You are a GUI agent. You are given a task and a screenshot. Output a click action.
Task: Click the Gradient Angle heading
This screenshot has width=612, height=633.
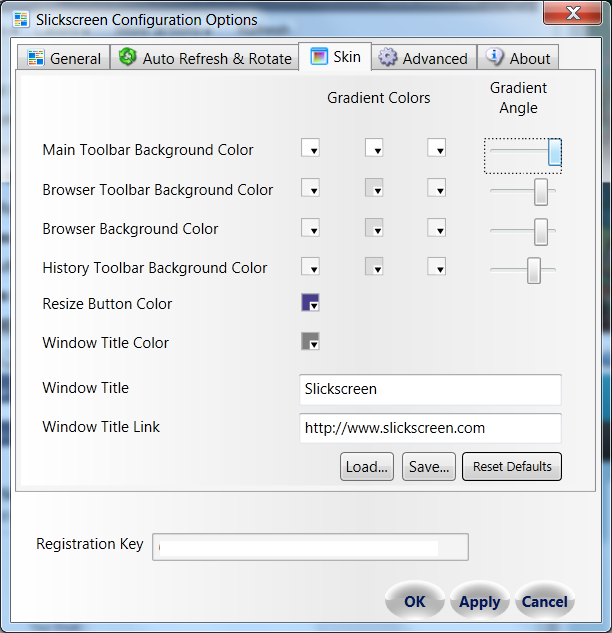518,98
